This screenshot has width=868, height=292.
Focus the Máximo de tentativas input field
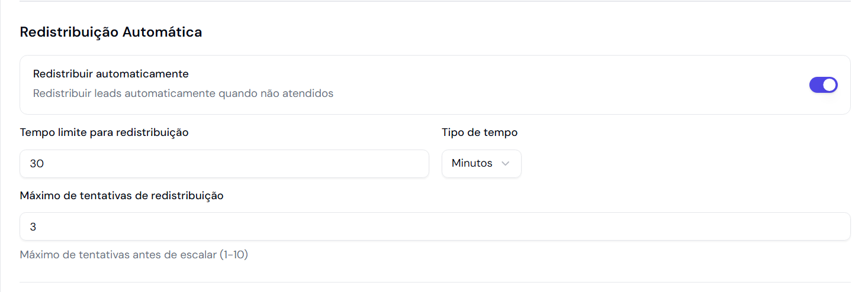tap(435, 226)
